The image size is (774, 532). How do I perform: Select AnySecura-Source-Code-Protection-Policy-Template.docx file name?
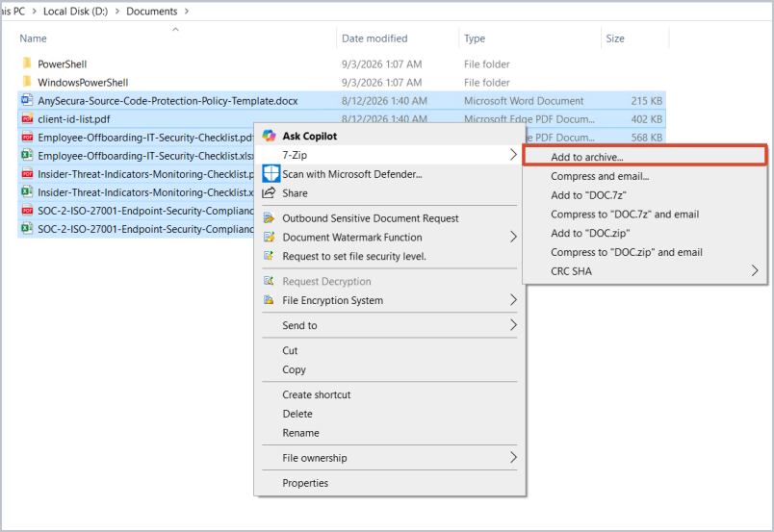click(168, 101)
